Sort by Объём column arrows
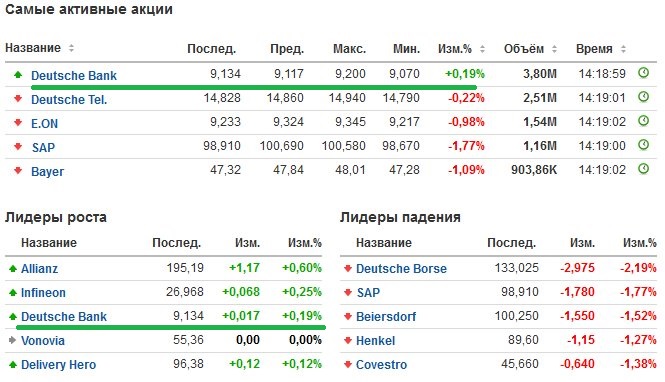Image resolution: width=665 pixels, height=382 pixels. (554, 49)
